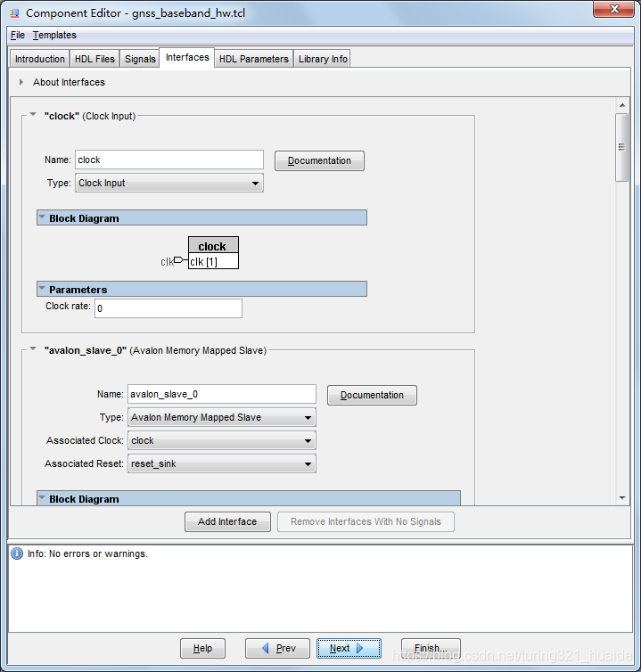Click the "No errors or warnings" info message
Viewport: 641px width, 672px height.
pyautogui.click(x=87, y=553)
